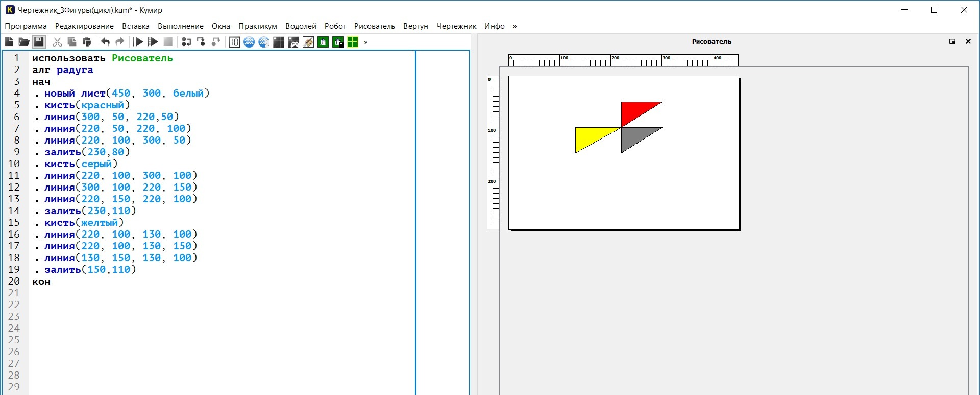Image resolution: width=980 pixels, height=395 pixels.
Task: Open the Практикум menu
Action: coord(258,26)
